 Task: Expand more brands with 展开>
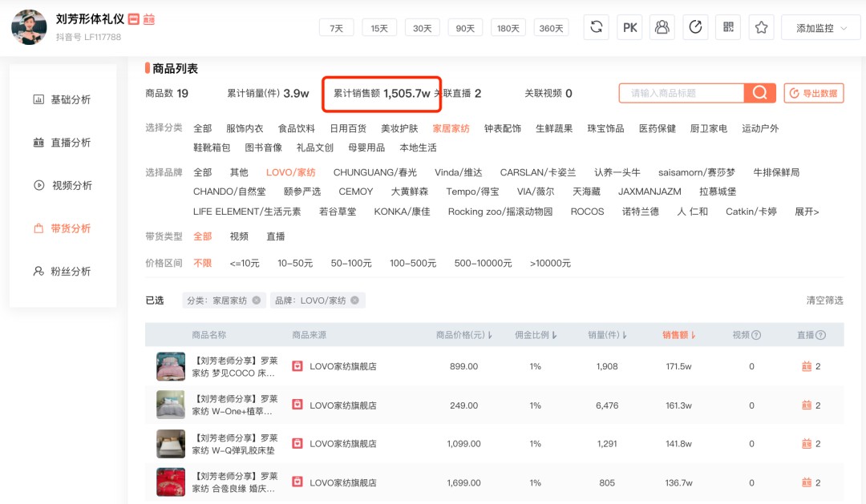(807, 212)
